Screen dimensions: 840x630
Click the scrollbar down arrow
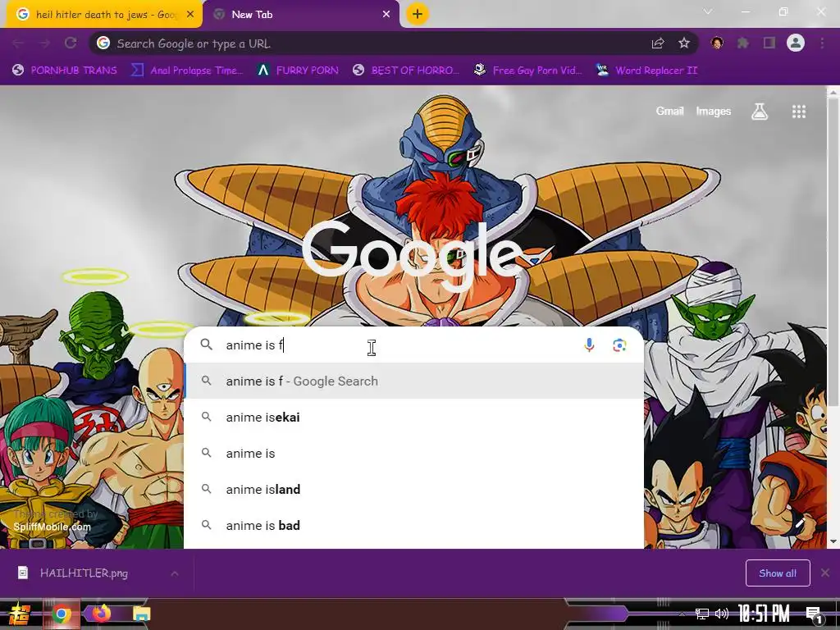point(833,541)
